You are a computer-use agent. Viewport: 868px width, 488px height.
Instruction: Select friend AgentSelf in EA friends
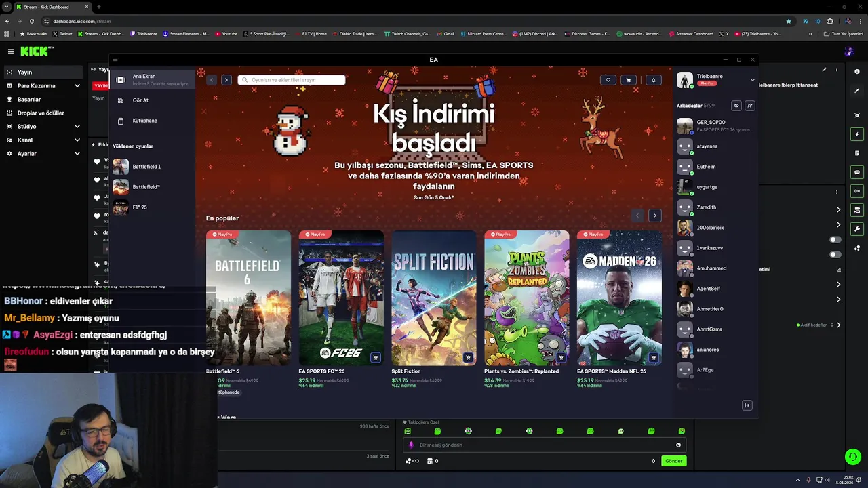(x=715, y=289)
